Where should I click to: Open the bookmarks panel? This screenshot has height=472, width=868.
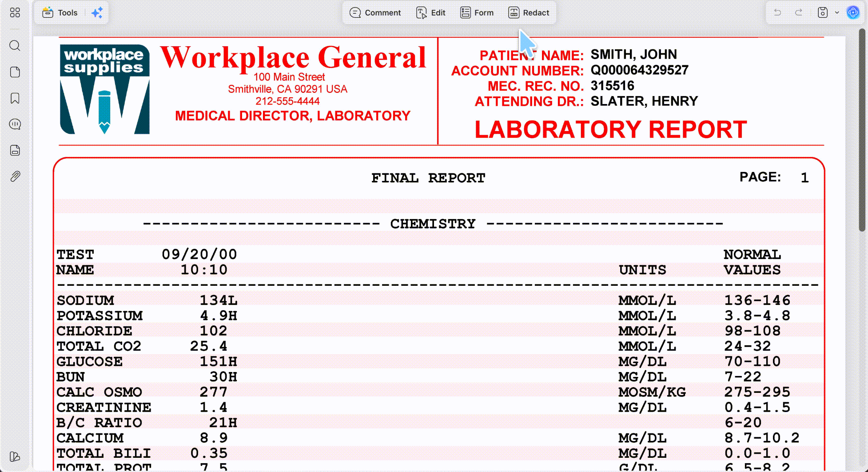(x=15, y=98)
